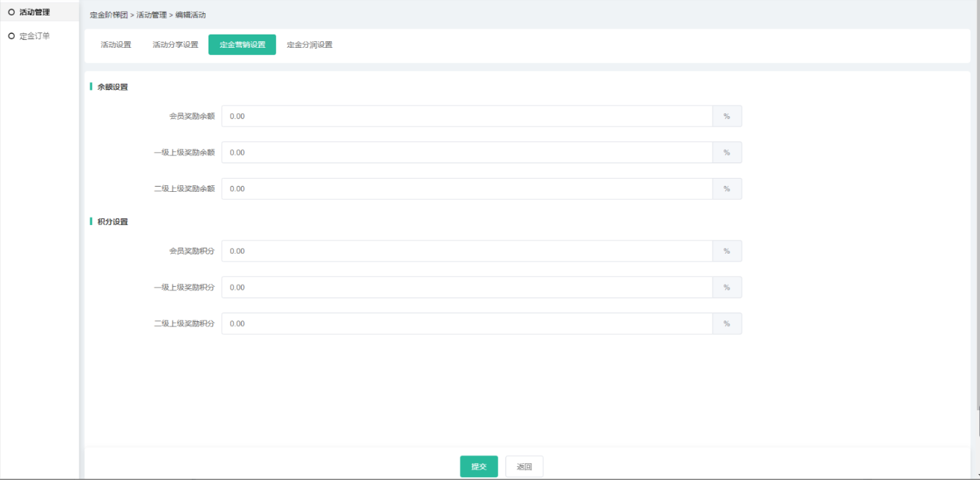Click the % suffix of 二级上级奖励积分
The image size is (980, 480).
click(727, 324)
